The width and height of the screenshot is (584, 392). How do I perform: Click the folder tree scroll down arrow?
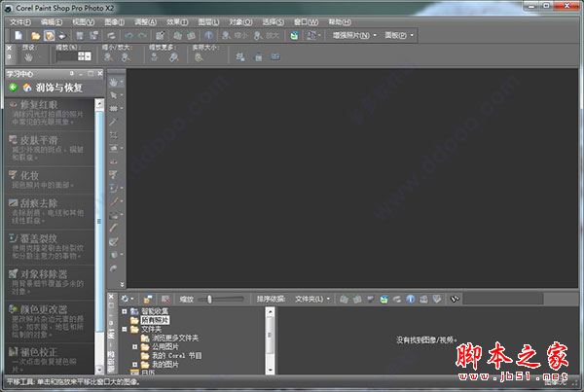(x=271, y=371)
